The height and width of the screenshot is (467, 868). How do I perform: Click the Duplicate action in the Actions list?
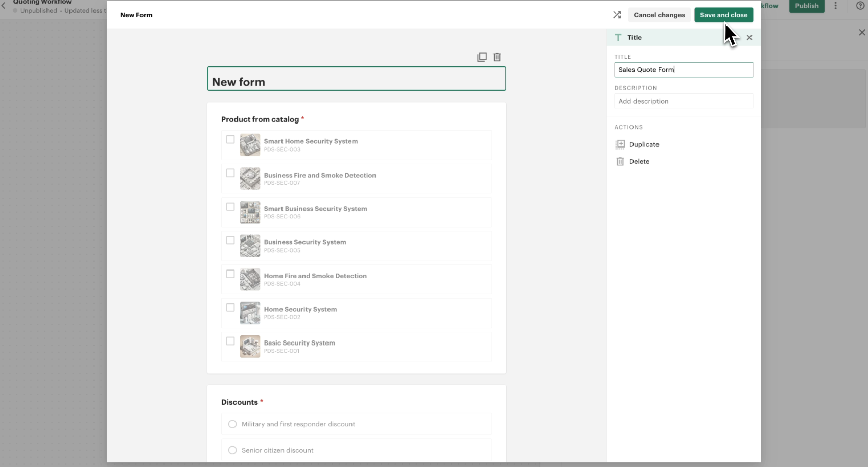pyautogui.click(x=643, y=144)
